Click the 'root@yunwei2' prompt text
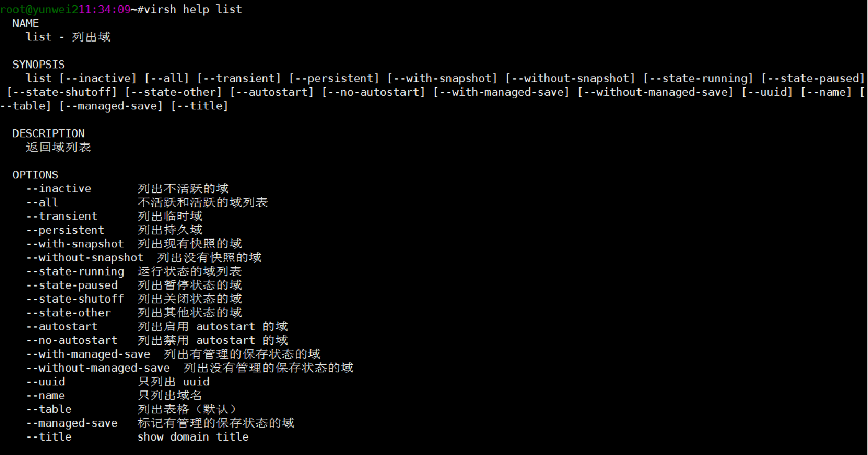 [x=39, y=9]
